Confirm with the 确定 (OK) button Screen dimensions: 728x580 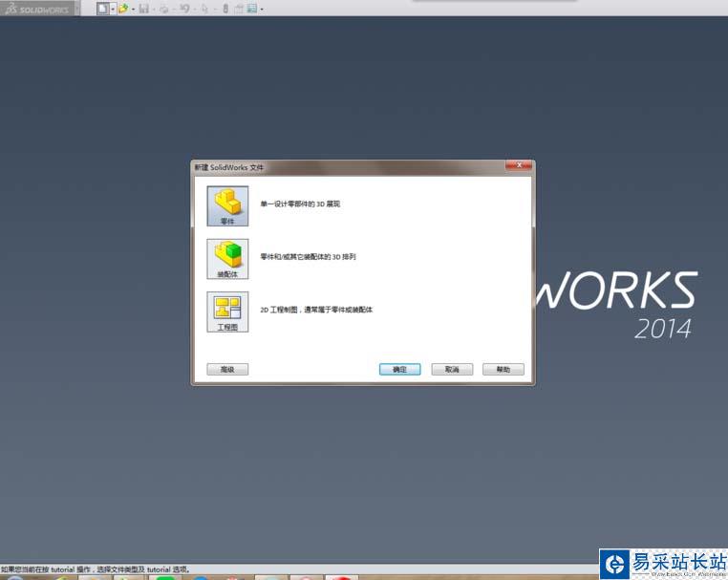click(399, 369)
